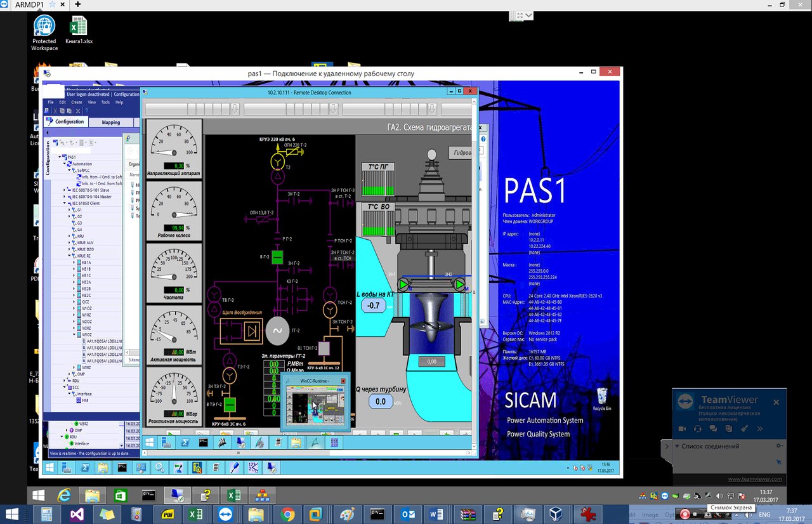The width and height of the screenshot is (812, 524).
Task: Click the red record button
Action: coord(684,514)
